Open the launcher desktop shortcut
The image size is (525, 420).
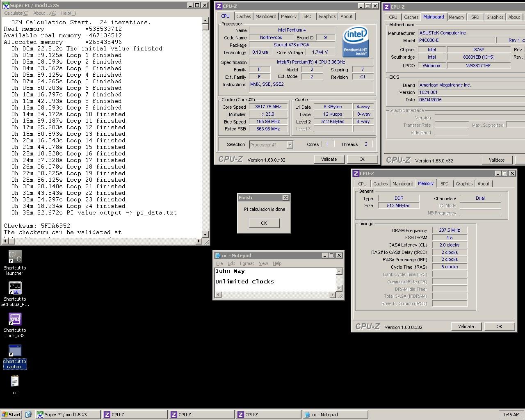point(15,262)
